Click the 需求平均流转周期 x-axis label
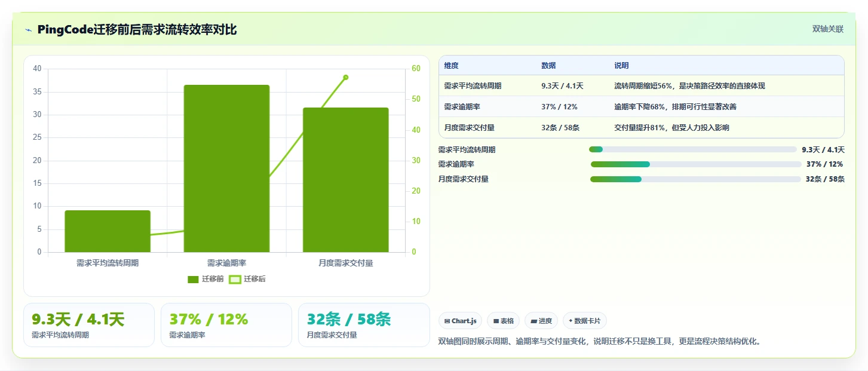The image size is (868, 371). click(x=108, y=263)
